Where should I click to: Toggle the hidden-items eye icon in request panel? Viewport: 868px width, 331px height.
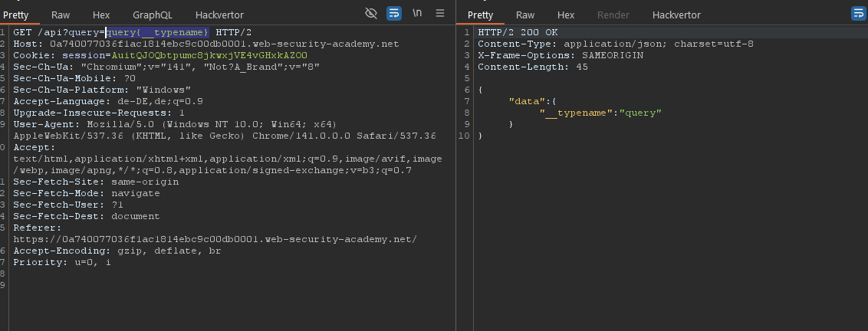(372, 13)
